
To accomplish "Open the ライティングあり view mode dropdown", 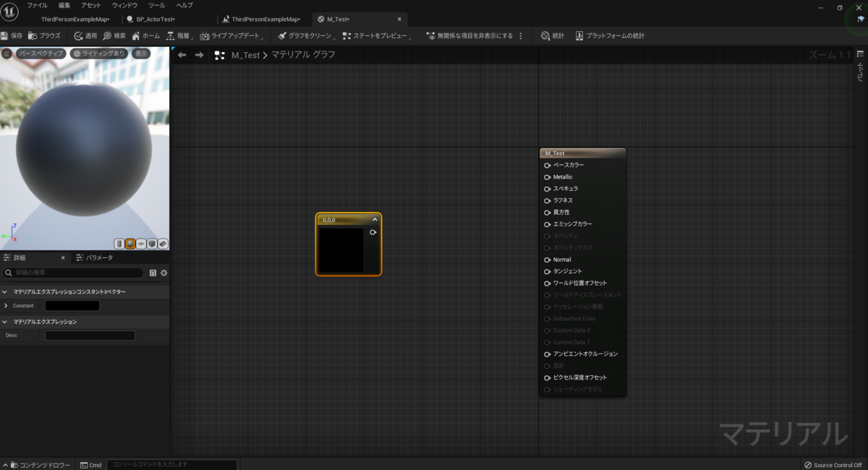I will 100,54.
